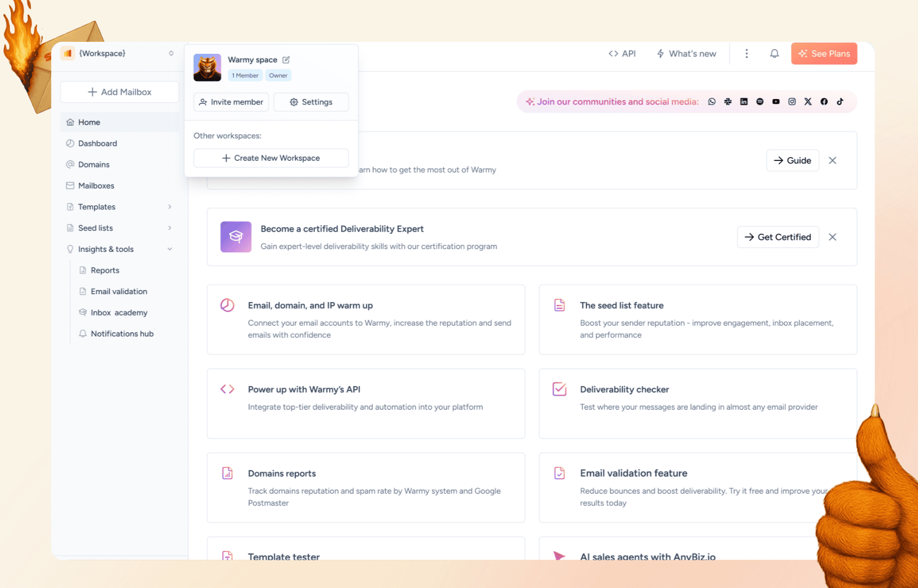918x588 pixels.
Task: Dismiss the Get Certified banner with X
Action: click(x=833, y=237)
